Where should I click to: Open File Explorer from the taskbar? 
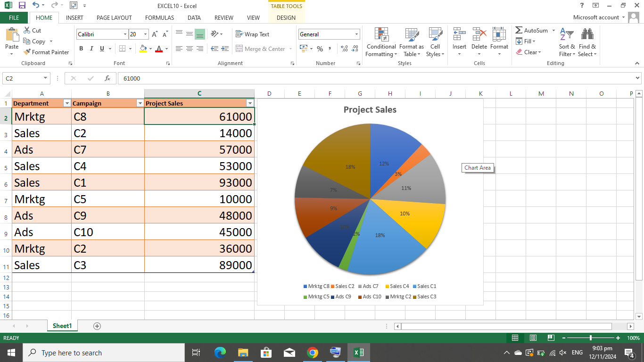point(243,353)
